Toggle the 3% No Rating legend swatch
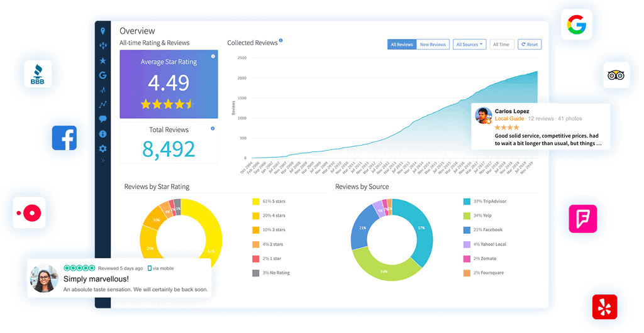Image resolution: width=644 pixels, height=333 pixels. pos(255,273)
